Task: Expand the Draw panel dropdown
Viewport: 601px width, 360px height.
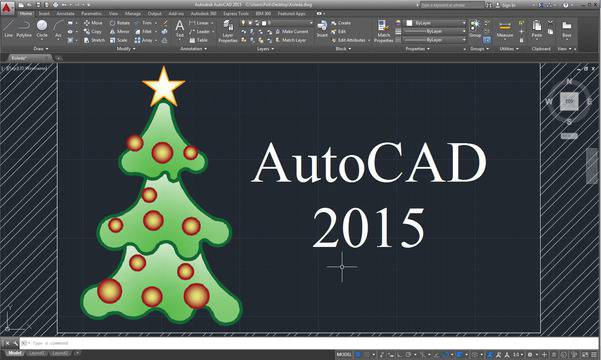Action: tap(41, 49)
